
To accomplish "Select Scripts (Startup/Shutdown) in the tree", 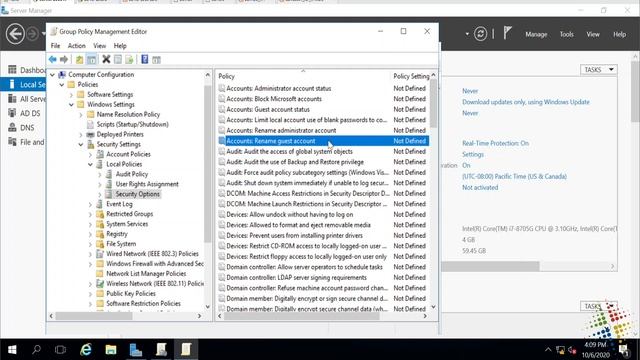I will 132,124.
